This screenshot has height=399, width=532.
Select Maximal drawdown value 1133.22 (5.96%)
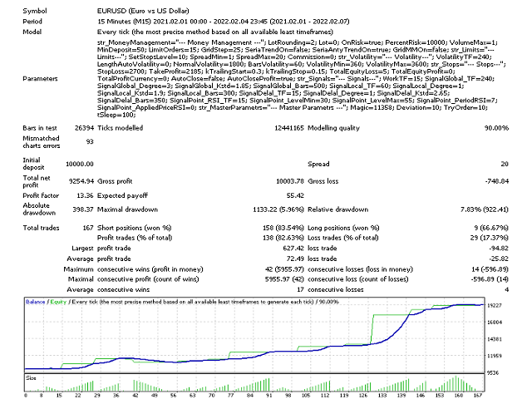(x=278, y=209)
